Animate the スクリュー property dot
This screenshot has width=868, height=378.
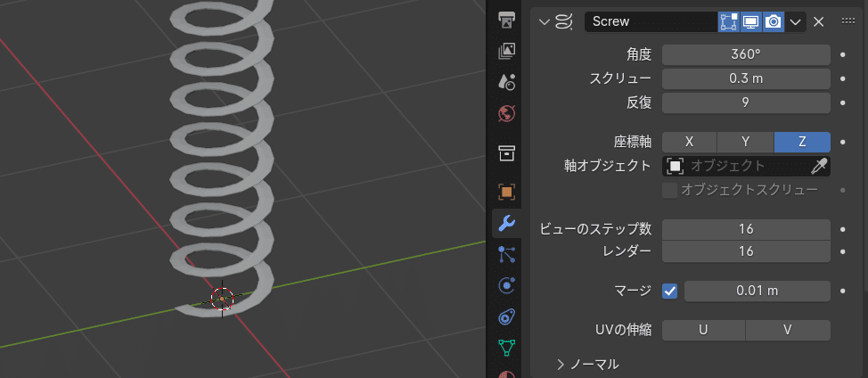click(x=842, y=78)
